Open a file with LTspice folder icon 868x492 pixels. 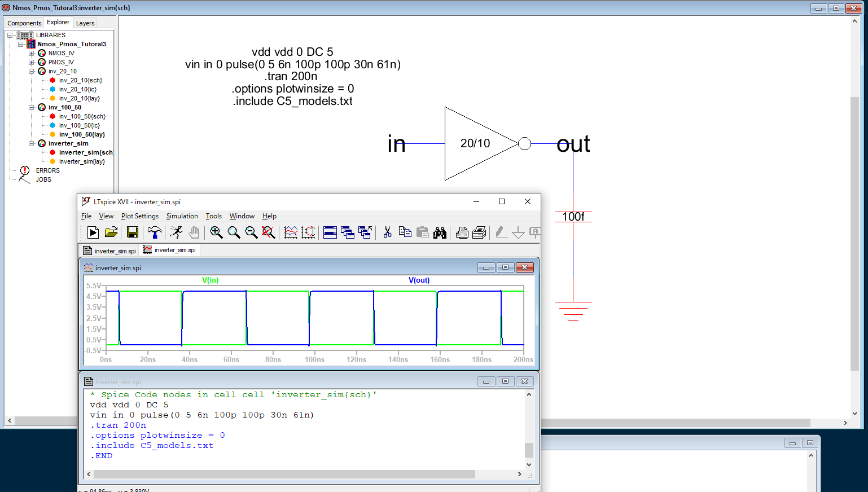pos(111,232)
